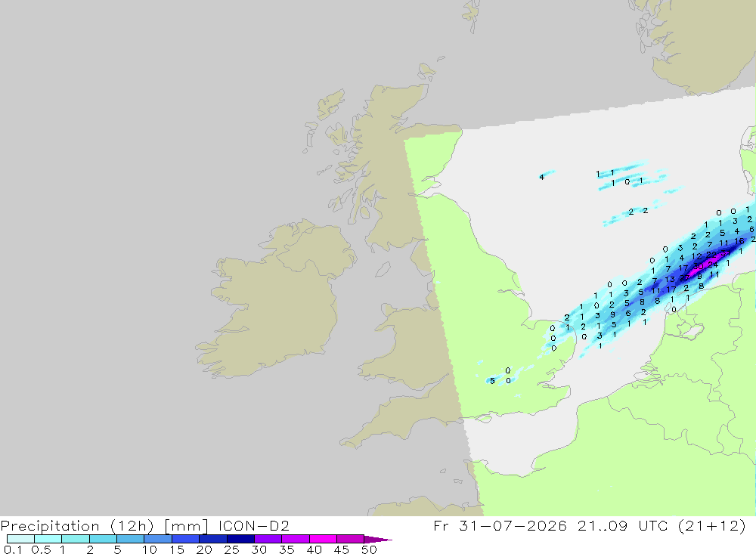
Task: Click the '10' legend label
Action: point(149,549)
